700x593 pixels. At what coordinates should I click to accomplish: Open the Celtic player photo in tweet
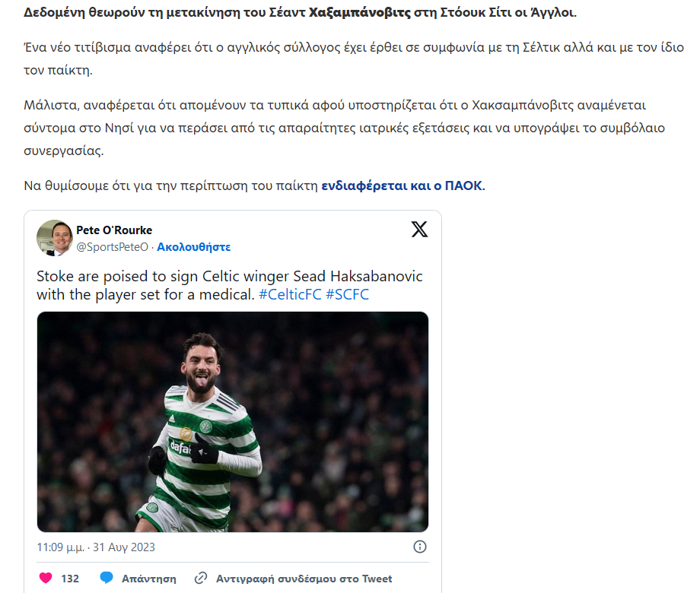tap(233, 422)
